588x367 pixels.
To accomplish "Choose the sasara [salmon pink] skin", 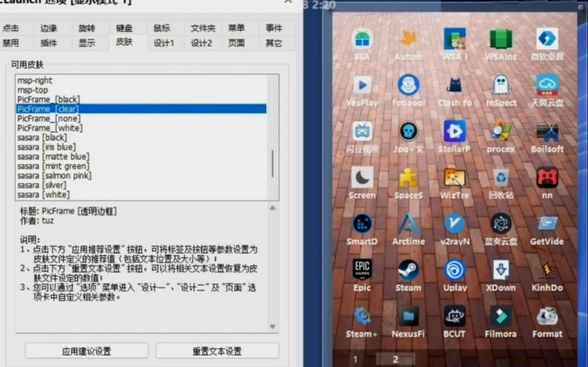I will coord(141,176).
